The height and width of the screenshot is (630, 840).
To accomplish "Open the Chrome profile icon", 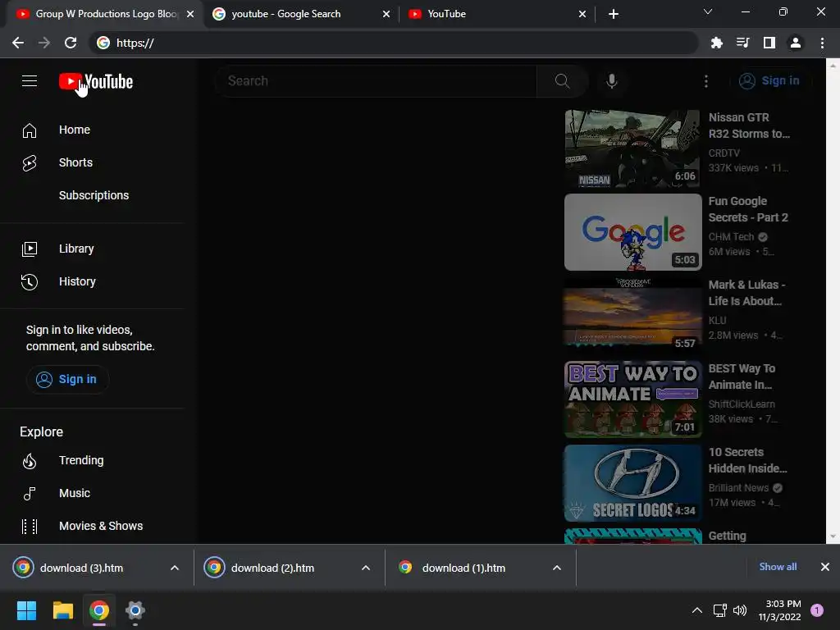I will [796, 43].
